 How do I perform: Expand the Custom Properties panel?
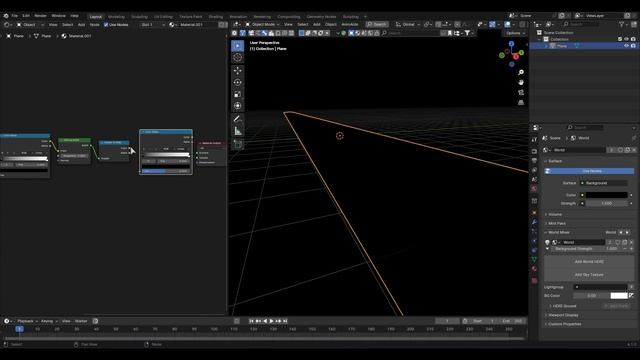[x=565, y=324]
